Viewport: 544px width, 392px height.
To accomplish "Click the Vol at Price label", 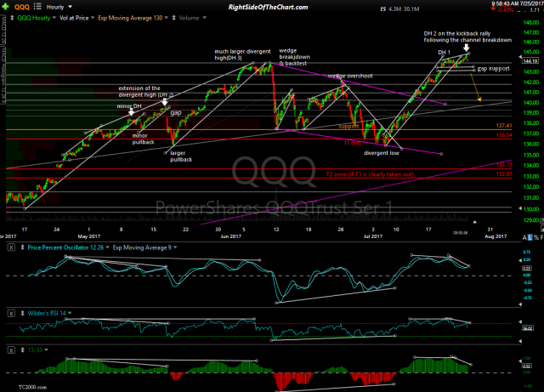I will pyautogui.click(x=74, y=18).
